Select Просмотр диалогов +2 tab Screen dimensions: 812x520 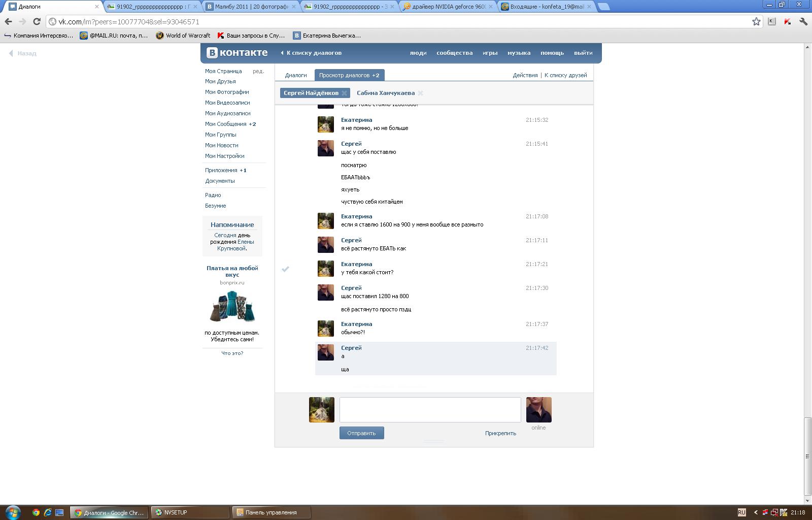click(x=349, y=75)
